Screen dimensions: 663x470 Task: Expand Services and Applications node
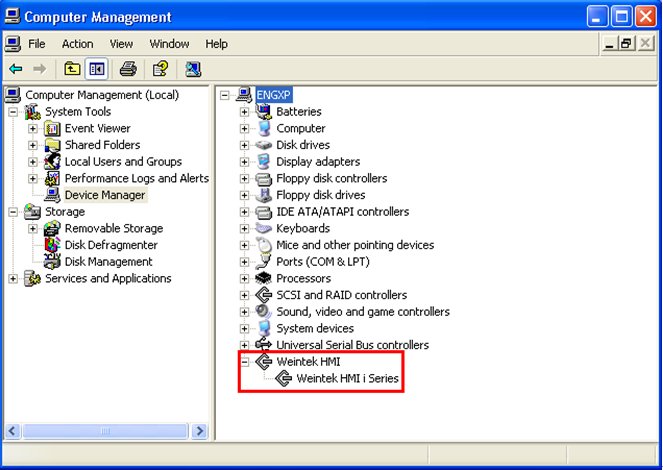13,279
